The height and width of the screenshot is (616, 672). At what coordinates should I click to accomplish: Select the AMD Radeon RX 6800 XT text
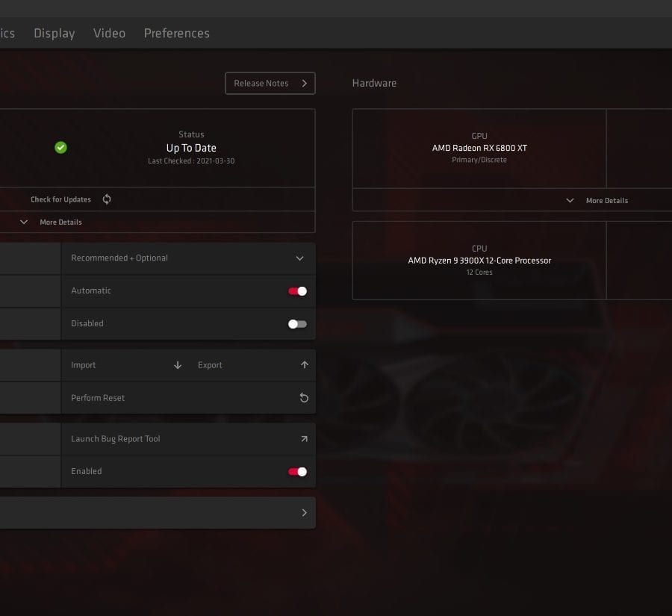479,148
